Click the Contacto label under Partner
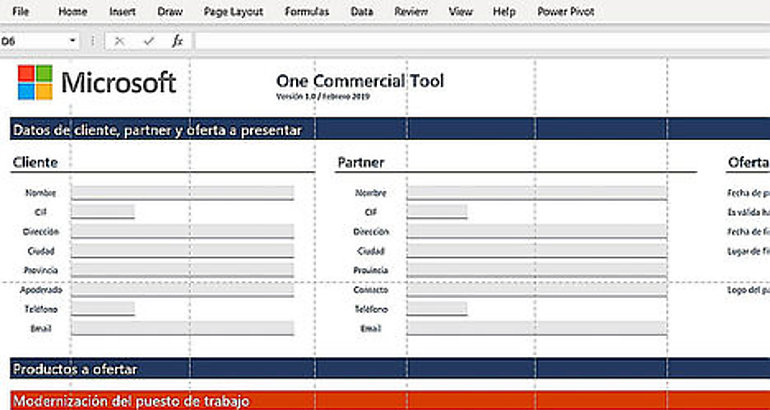770x410 pixels. (371, 290)
